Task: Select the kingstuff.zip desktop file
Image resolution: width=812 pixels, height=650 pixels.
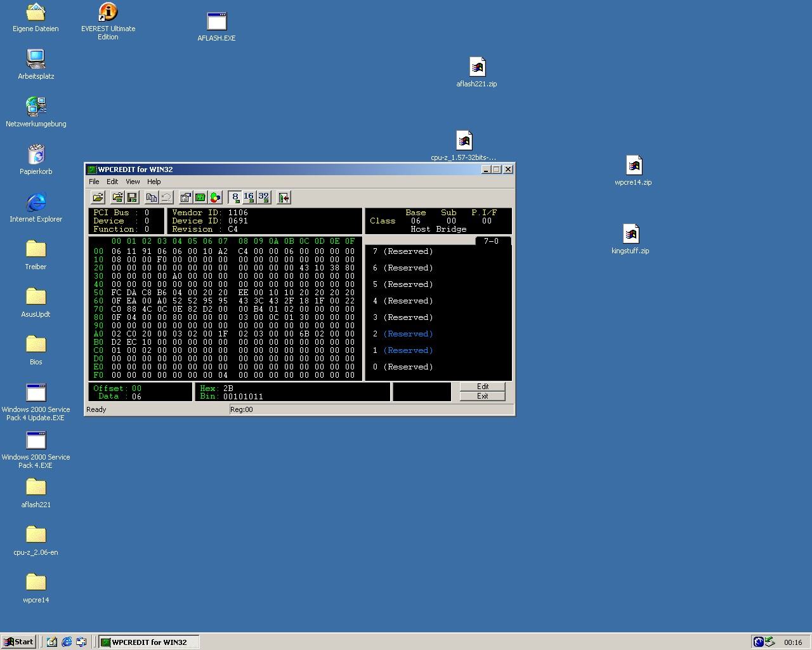Action: click(x=631, y=239)
